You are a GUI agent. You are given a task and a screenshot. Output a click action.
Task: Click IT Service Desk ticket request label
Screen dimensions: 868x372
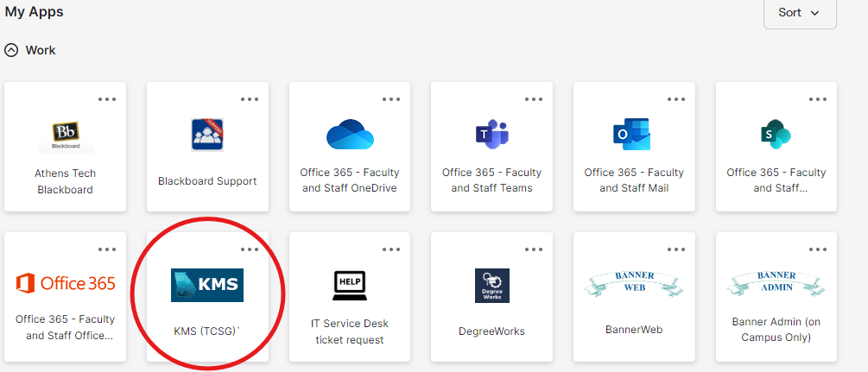350,331
